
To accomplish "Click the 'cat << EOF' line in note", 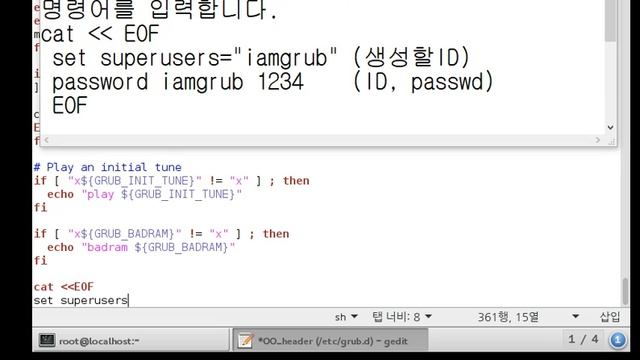I will click(100, 34).
